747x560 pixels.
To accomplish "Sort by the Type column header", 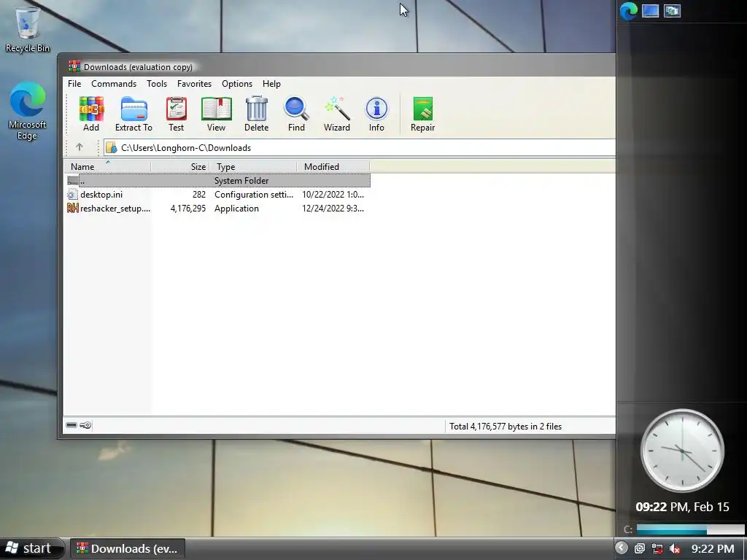I will 253,167.
